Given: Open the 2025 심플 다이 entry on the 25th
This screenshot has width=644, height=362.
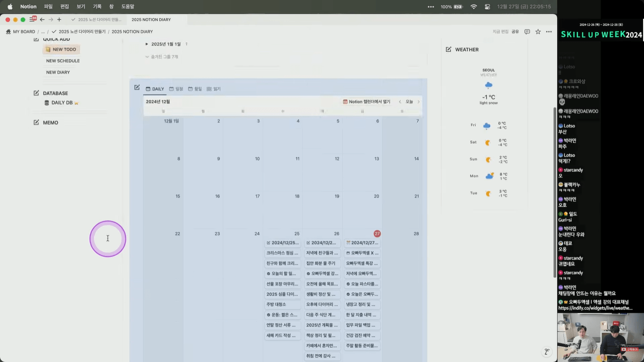Looking at the screenshot, I should (x=282, y=294).
